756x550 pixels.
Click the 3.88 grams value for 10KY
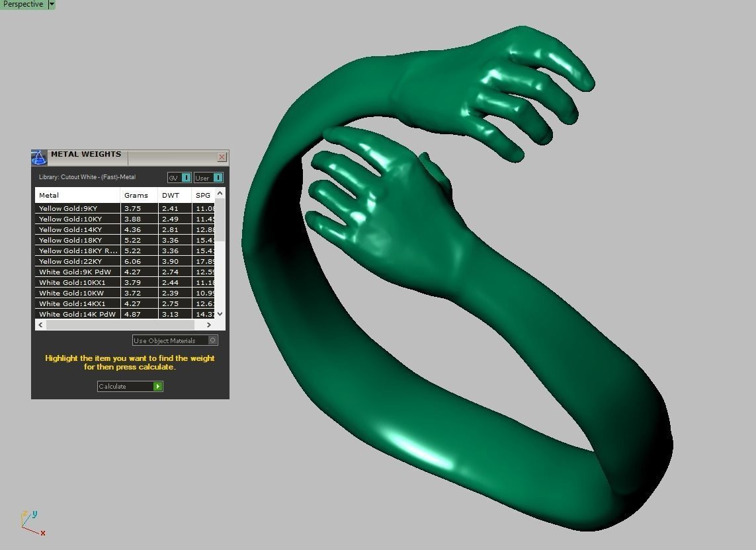pos(132,219)
